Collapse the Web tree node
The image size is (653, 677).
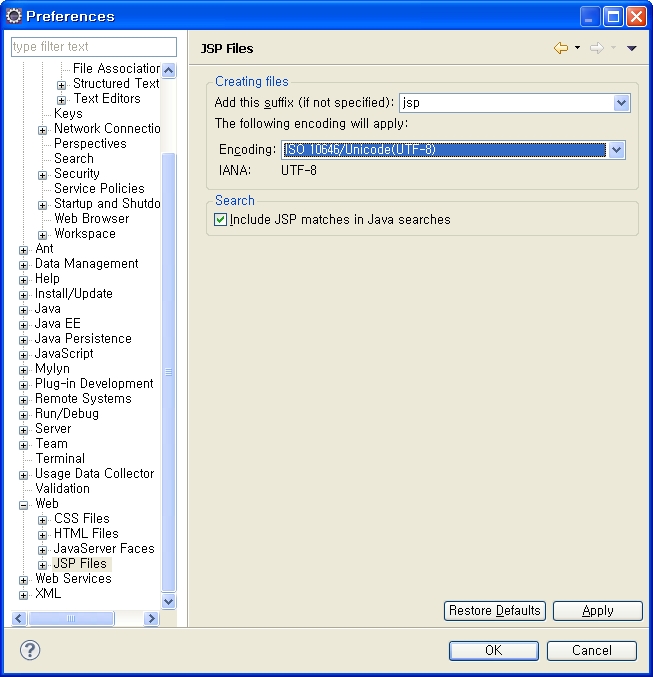coord(24,505)
